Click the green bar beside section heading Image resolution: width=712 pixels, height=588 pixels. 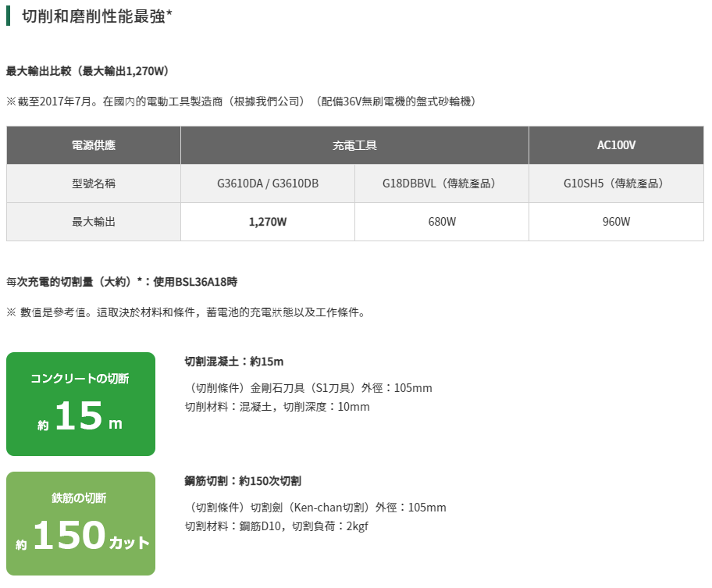pyautogui.click(x=8, y=16)
